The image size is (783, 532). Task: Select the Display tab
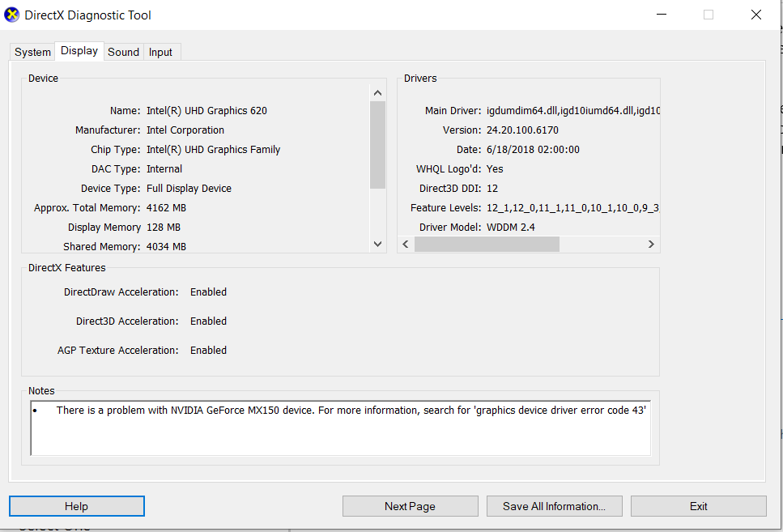coord(79,51)
